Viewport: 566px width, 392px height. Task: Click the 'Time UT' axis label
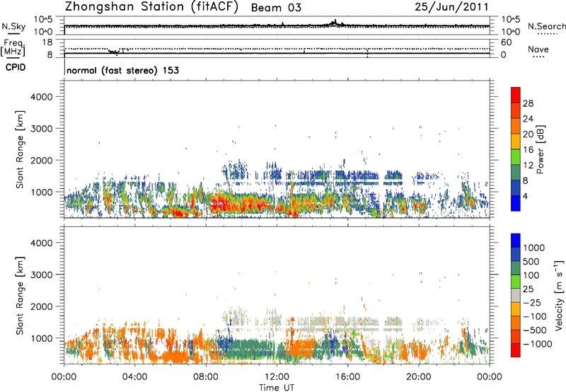277,388
